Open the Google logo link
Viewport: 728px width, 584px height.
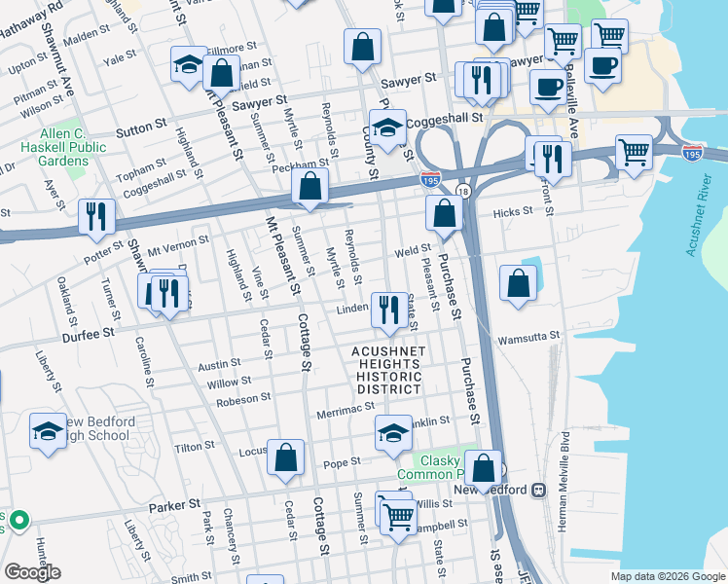(32, 572)
